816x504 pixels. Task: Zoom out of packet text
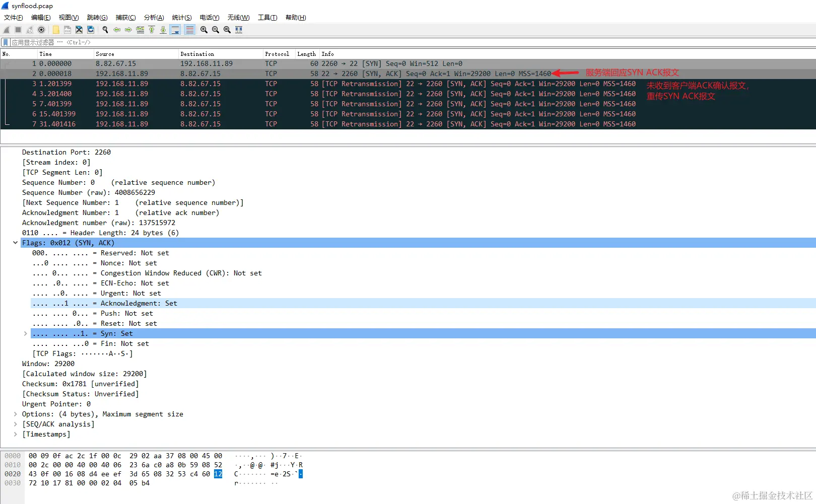pos(216,30)
